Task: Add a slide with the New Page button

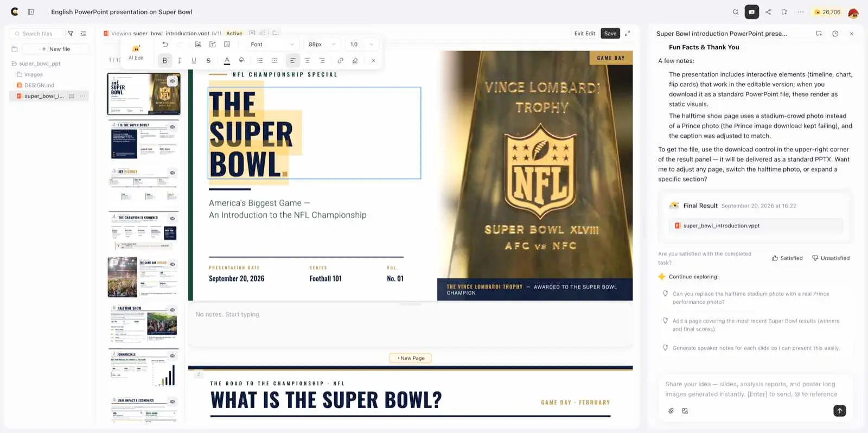Action: (x=411, y=358)
